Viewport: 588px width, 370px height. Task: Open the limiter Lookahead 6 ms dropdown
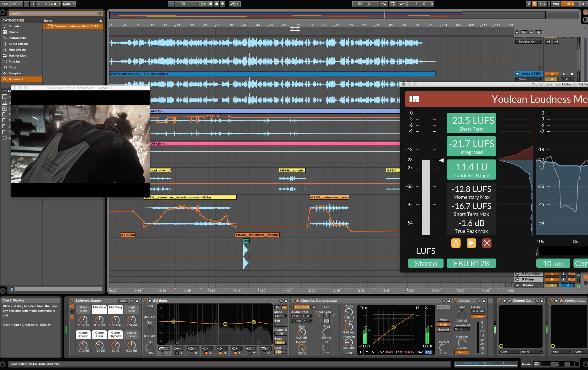coord(461,329)
